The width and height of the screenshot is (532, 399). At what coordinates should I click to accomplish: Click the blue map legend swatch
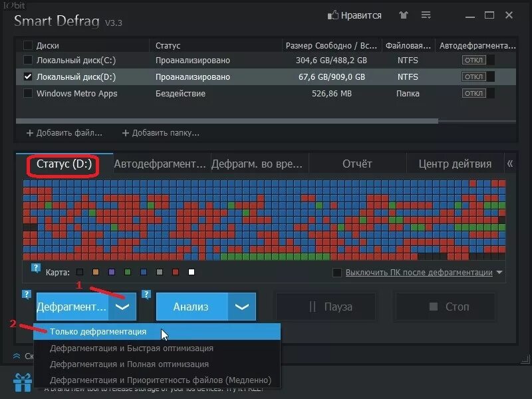coord(144,272)
